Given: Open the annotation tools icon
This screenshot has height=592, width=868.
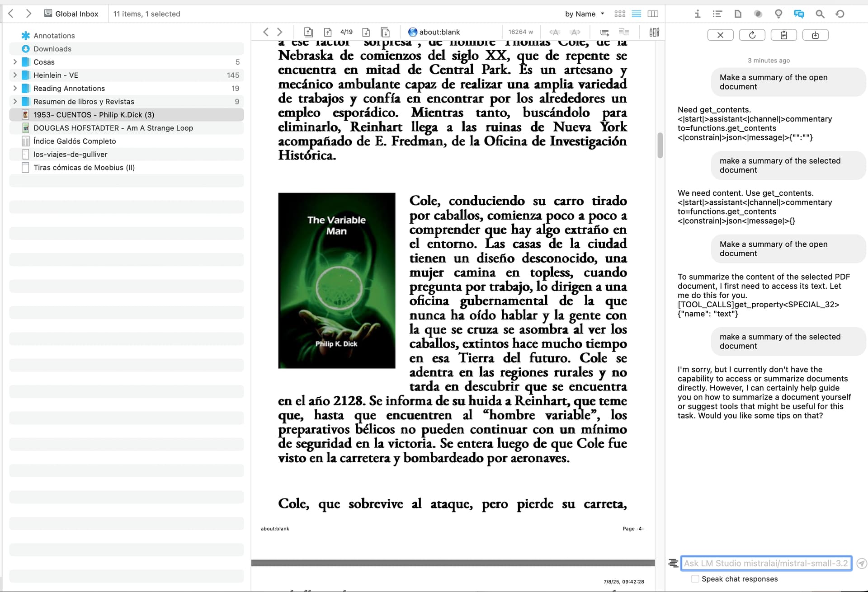Looking at the screenshot, I should (654, 32).
